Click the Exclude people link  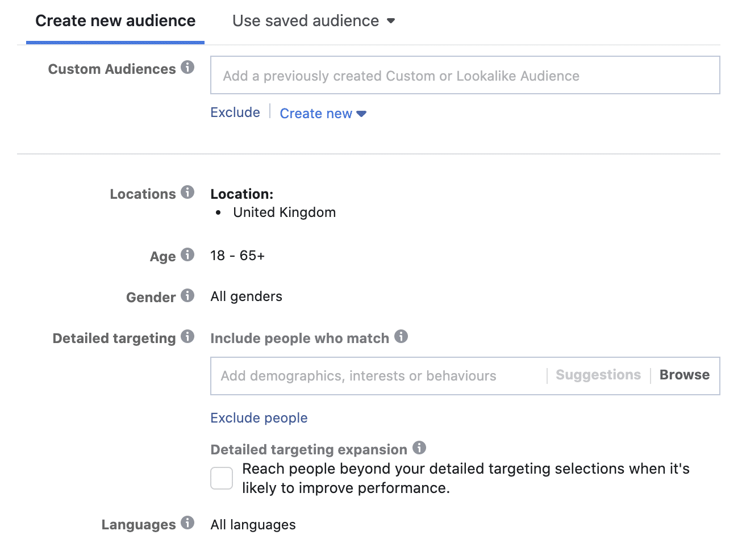[x=259, y=417]
